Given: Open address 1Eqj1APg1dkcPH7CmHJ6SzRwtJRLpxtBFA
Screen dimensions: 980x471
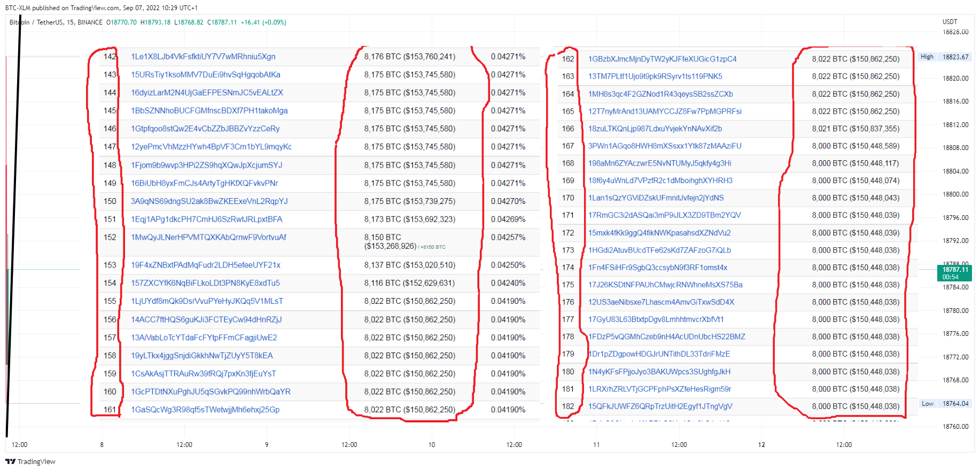Looking at the screenshot, I should pyautogui.click(x=206, y=219).
